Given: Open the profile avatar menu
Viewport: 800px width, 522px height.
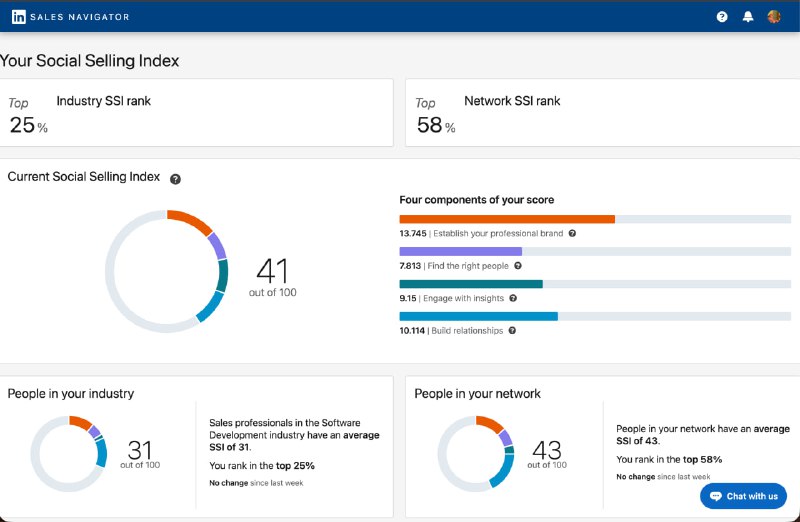Looking at the screenshot, I should pyautogui.click(x=774, y=17).
